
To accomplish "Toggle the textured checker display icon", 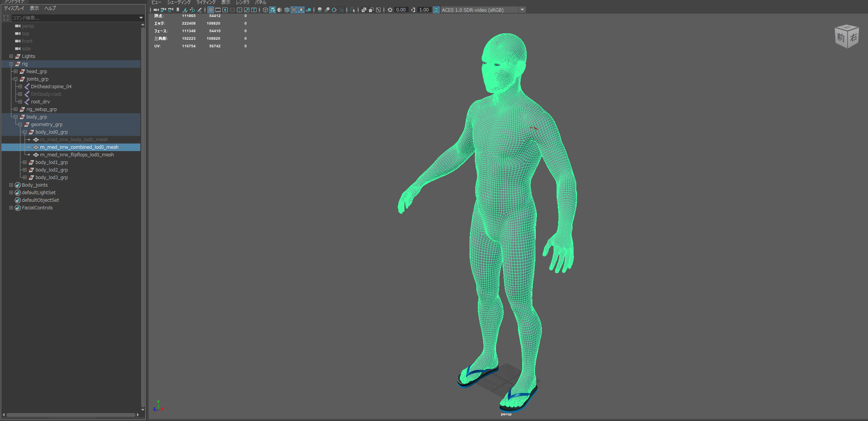I will 294,10.
